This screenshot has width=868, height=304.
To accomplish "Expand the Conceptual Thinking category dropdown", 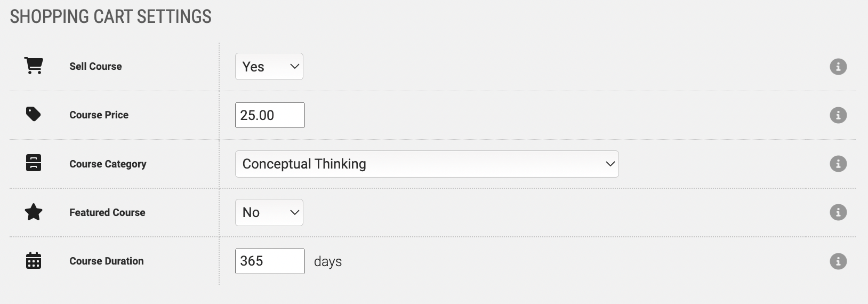I will 427,164.
